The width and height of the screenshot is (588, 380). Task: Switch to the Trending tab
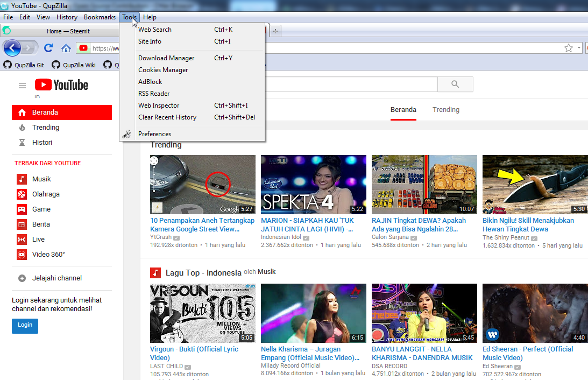pos(446,110)
